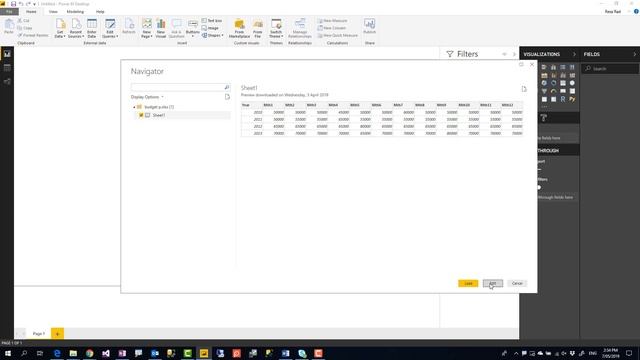Open the Data view in left sidebar
640x360 pixels.
(7, 68)
